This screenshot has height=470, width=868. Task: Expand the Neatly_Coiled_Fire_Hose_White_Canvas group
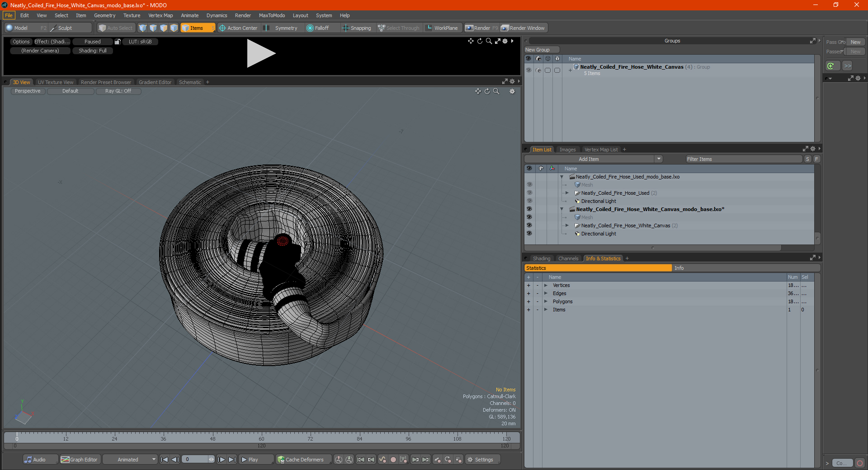[x=570, y=70]
